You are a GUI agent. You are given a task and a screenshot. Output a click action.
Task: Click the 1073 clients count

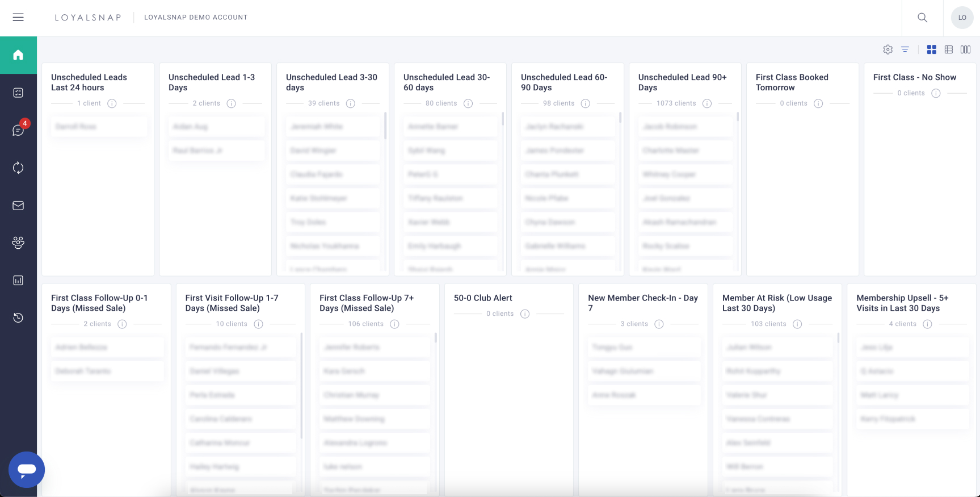pos(676,103)
